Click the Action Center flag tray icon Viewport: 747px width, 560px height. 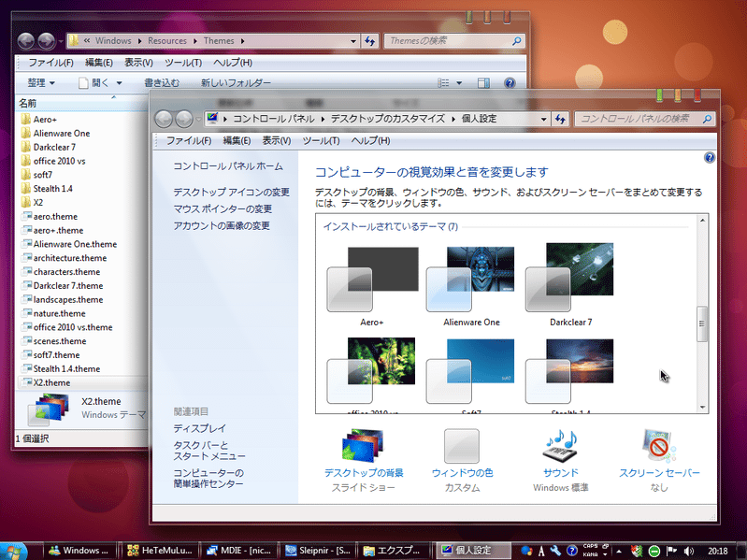671,551
